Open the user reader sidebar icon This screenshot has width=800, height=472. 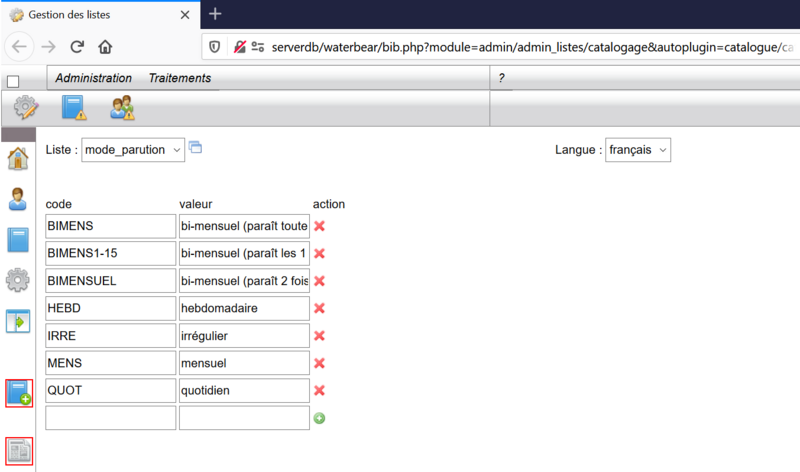(x=18, y=199)
